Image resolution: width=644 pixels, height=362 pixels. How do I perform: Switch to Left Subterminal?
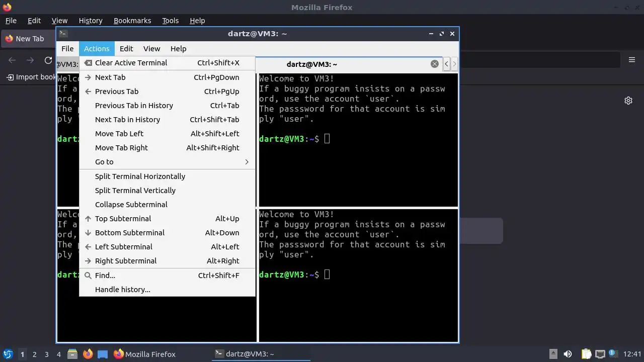(167, 247)
